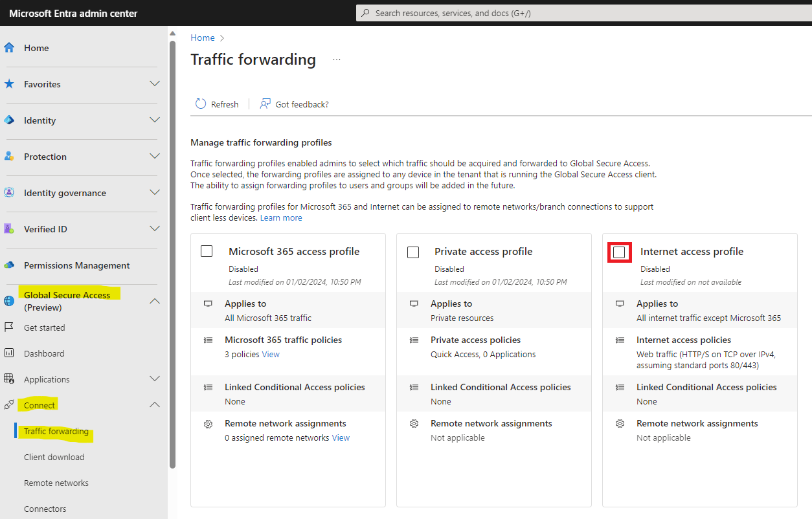Click the Refresh button
Viewport: 812px width, 519px height.
[x=217, y=104]
